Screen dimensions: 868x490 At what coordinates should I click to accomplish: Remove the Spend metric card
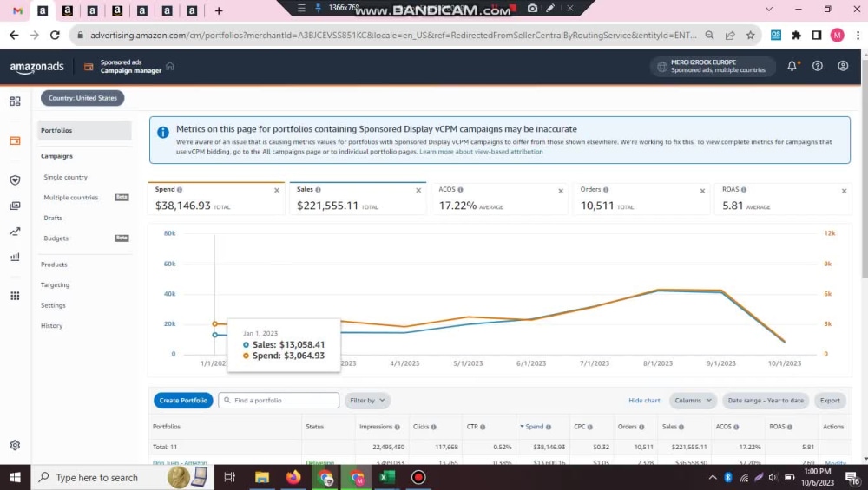(x=277, y=190)
